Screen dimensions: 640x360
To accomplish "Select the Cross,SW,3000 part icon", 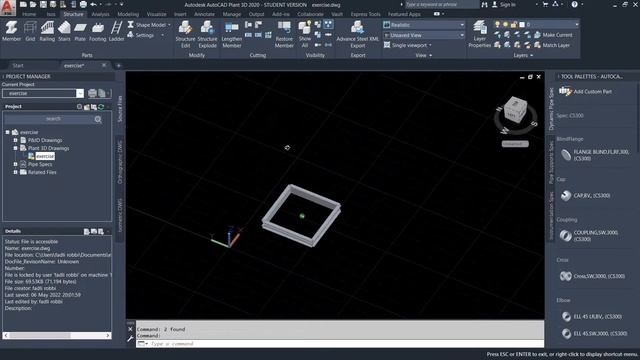I will [566, 276].
